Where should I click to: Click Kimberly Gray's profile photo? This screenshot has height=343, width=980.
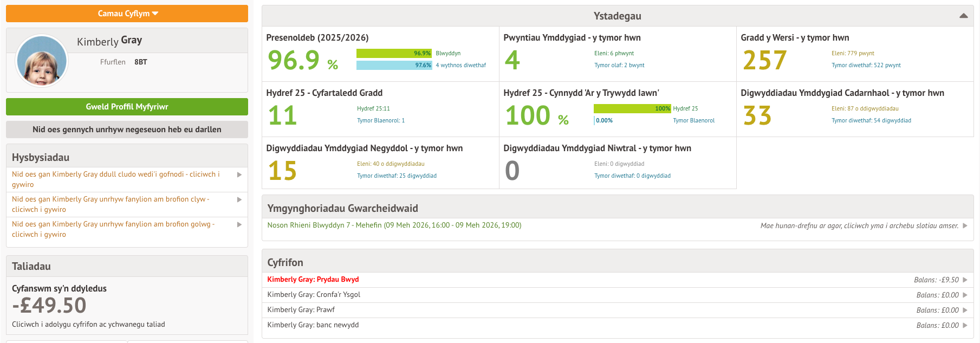(42, 61)
